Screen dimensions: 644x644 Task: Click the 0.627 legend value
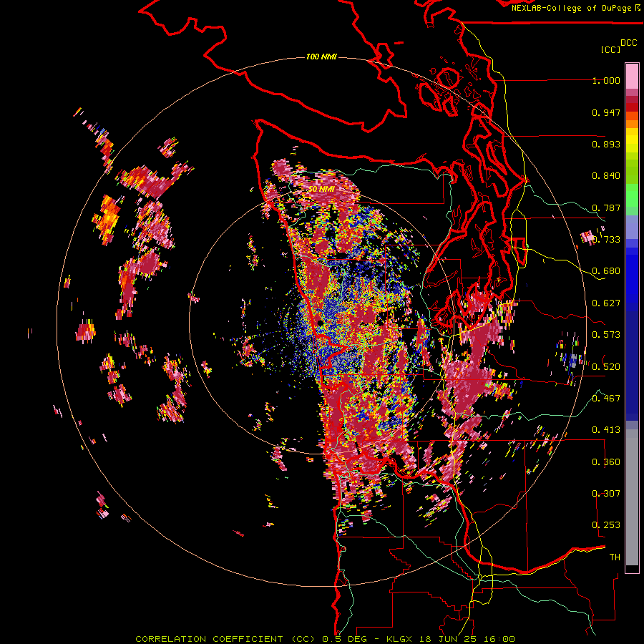click(x=606, y=303)
